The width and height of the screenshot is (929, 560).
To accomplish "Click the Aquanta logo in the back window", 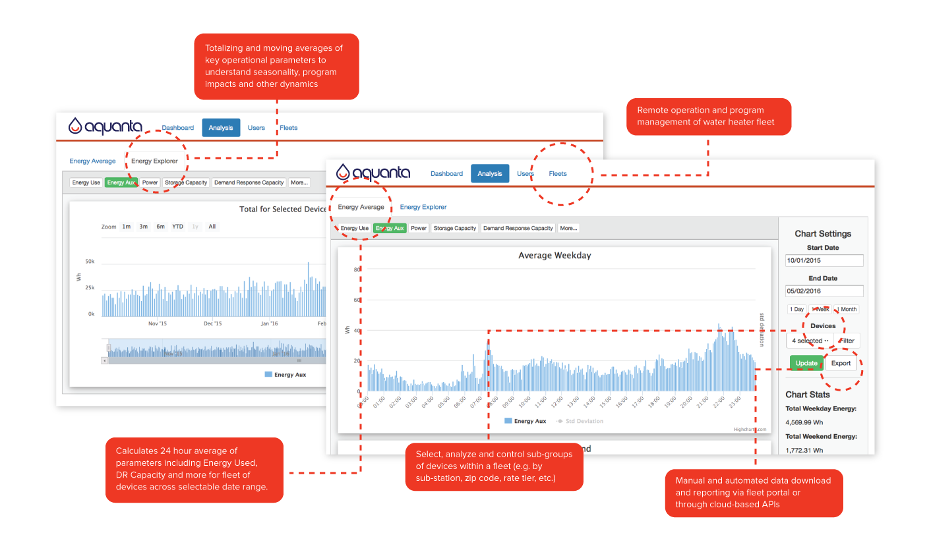I will [x=105, y=126].
